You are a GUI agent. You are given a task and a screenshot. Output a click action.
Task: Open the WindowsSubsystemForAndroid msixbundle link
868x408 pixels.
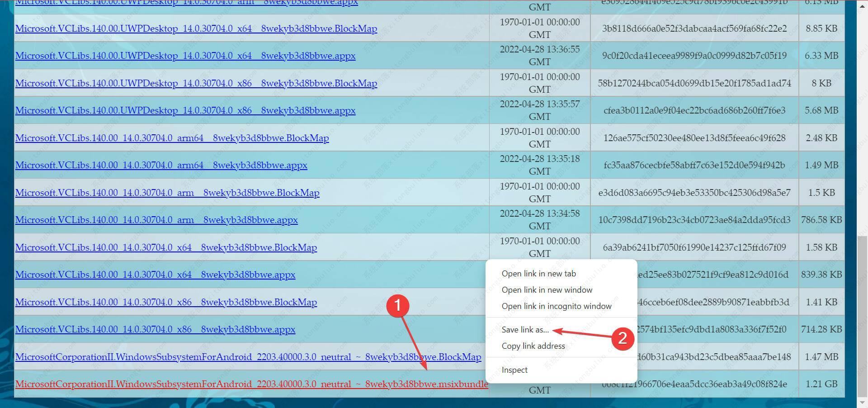click(x=252, y=384)
